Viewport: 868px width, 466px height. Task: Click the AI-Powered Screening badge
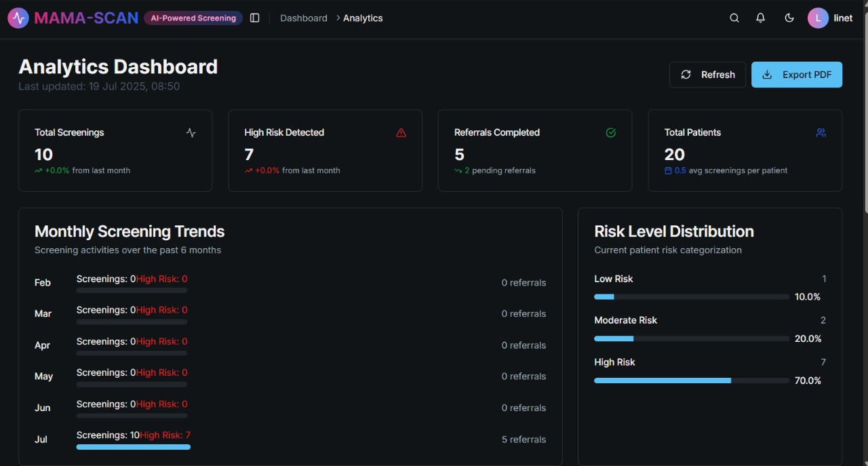[x=193, y=18]
